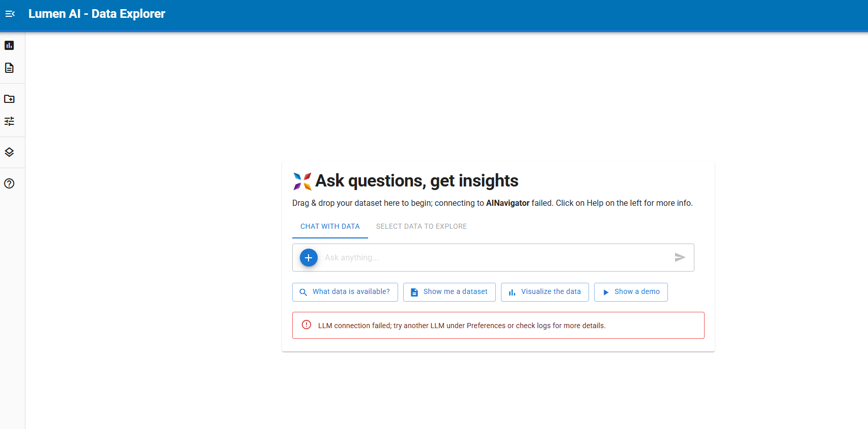868x429 pixels.
Task: Focus the "Ask anything..." input field
Action: (494, 258)
